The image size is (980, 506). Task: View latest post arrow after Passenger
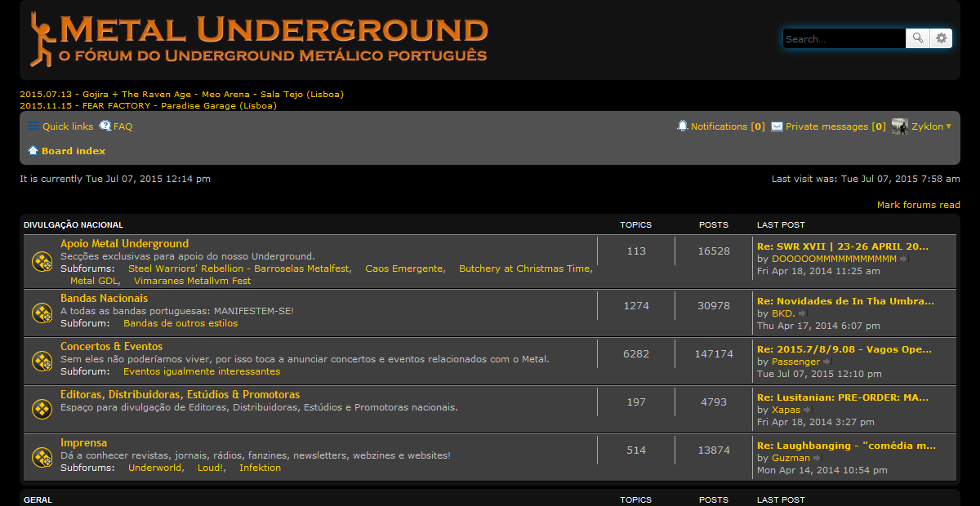pos(827,362)
